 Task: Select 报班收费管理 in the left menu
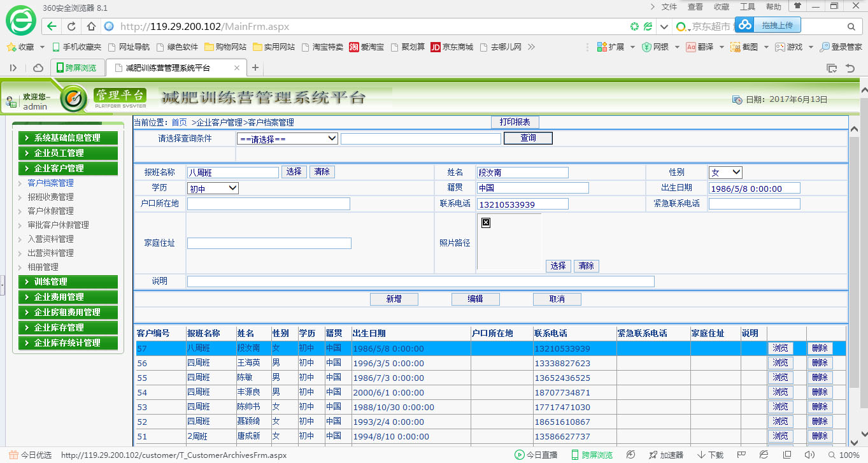coord(50,197)
